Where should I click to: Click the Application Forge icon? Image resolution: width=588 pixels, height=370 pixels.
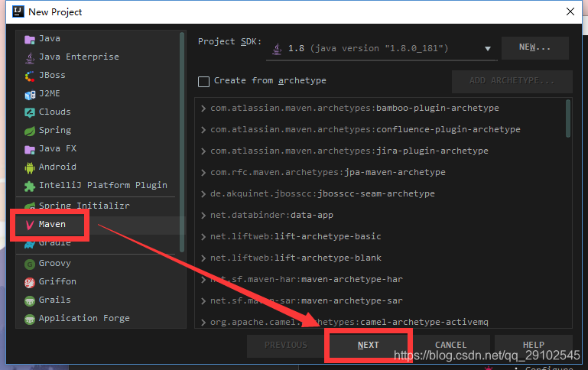tap(30, 319)
